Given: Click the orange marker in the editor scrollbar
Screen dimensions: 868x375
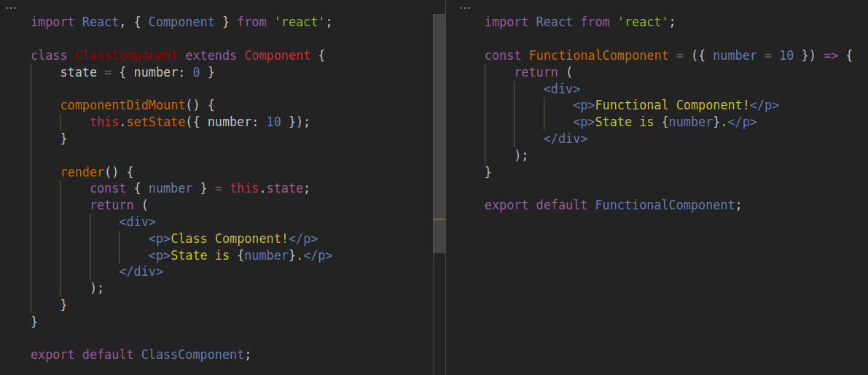Looking at the screenshot, I should (x=439, y=220).
